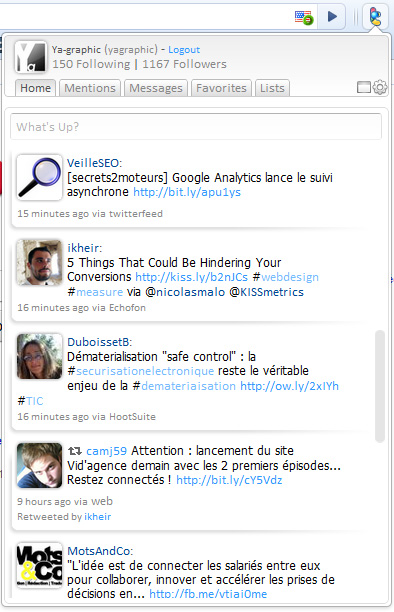Screen dimensions: 394x612
Task: Open the settings gear icon
Action: pos(380,87)
